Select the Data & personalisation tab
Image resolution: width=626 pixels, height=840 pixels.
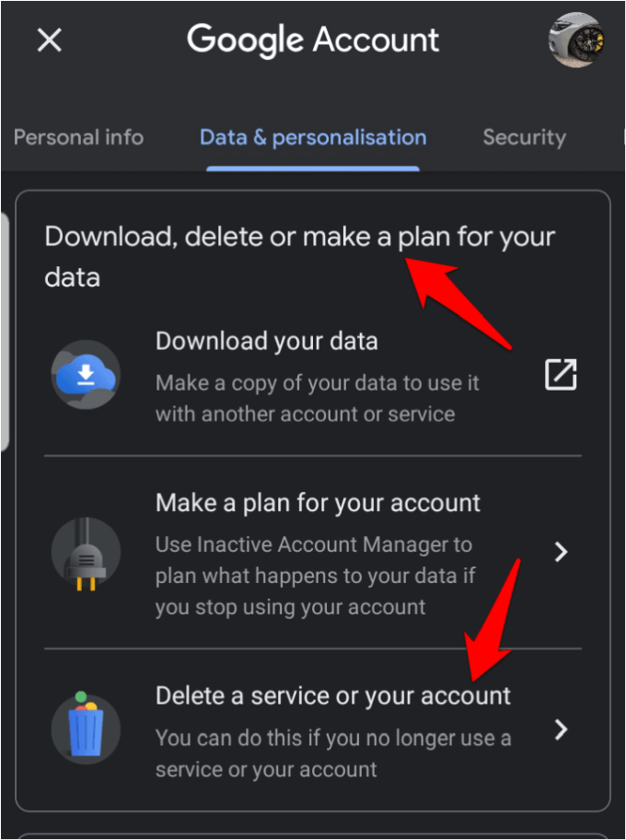click(313, 138)
